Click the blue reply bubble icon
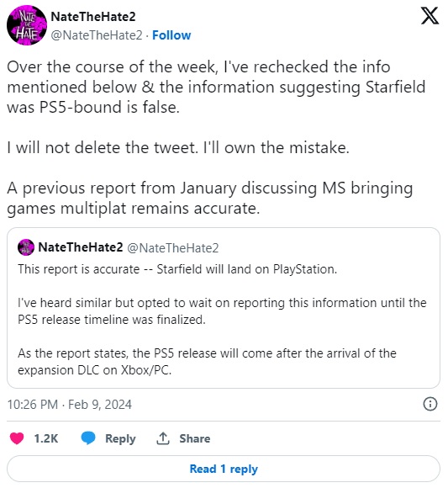This screenshot has height=488, width=448. (88, 438)
